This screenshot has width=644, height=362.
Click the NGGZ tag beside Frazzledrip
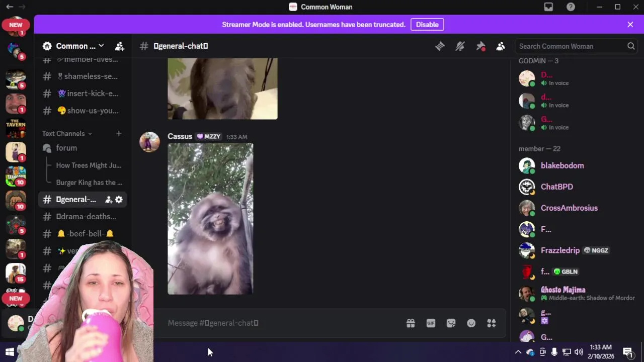pos(596,250)
